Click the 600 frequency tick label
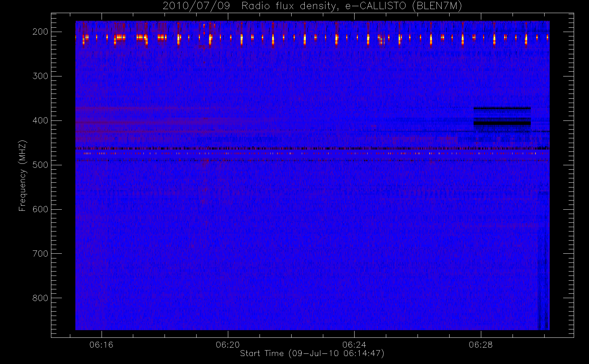This screenshot has width=589, height=364. click(40, 209)
